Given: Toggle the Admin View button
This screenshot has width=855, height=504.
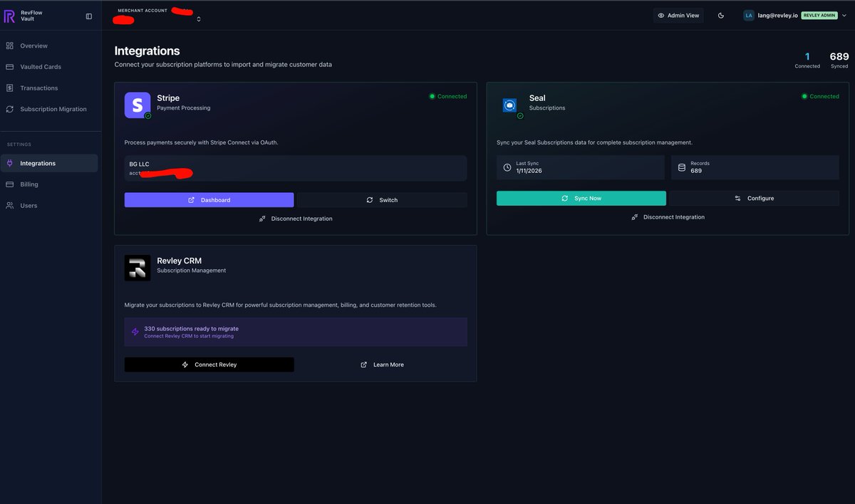Looking at the screenshot, I should (x=678, y=16).
